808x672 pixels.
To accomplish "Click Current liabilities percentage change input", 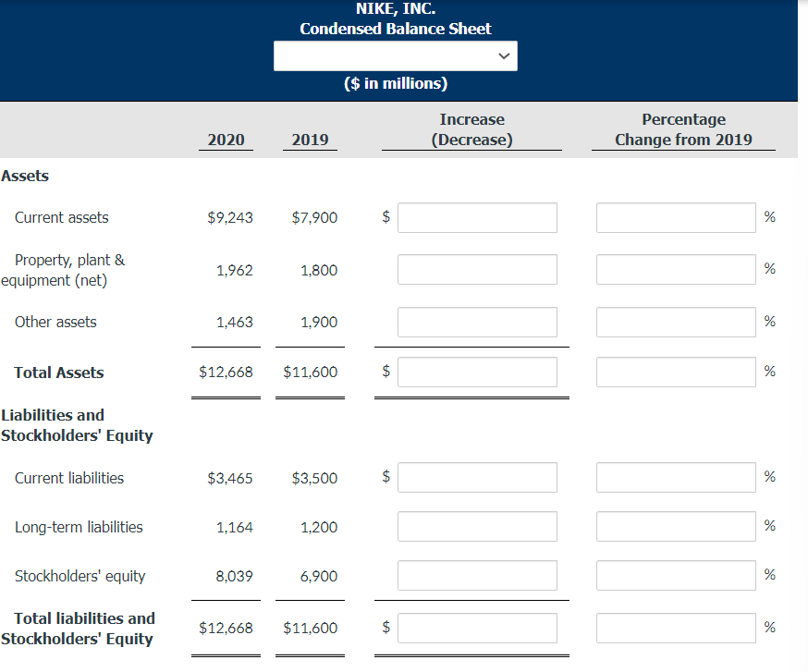I will click(x=676, y=477).
